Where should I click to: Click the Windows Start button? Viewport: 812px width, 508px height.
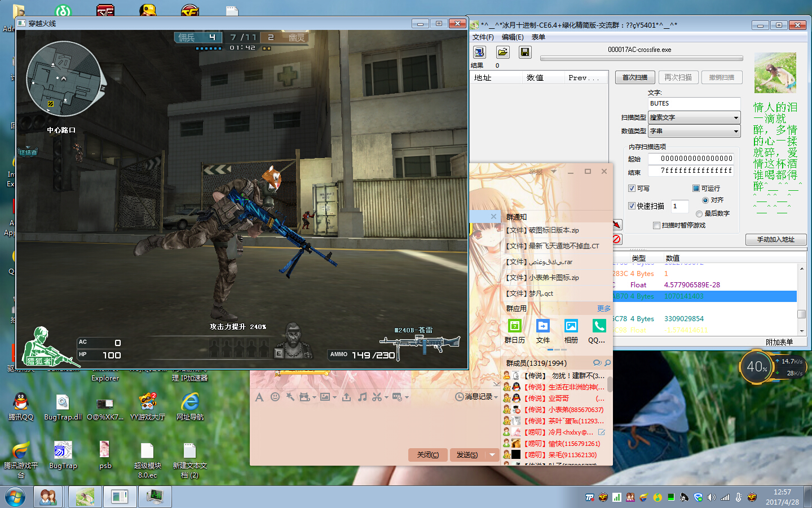coord(15,497)
